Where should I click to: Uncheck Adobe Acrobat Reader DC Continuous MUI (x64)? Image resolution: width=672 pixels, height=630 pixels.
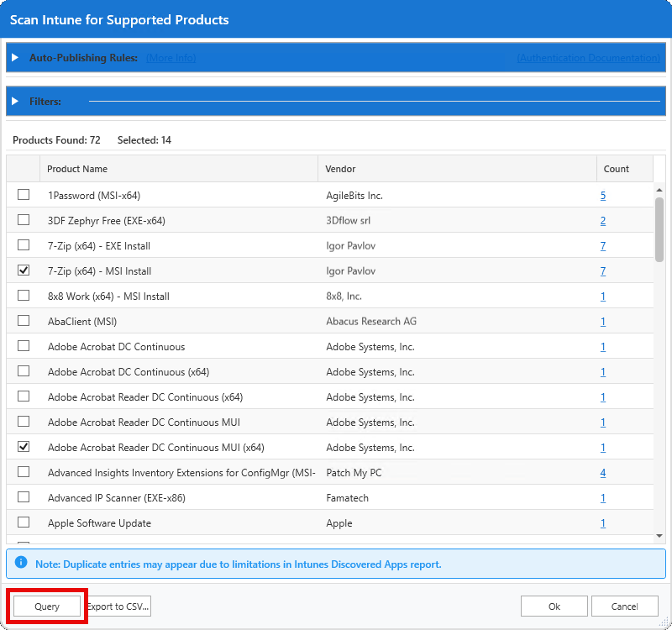(23, 447)
